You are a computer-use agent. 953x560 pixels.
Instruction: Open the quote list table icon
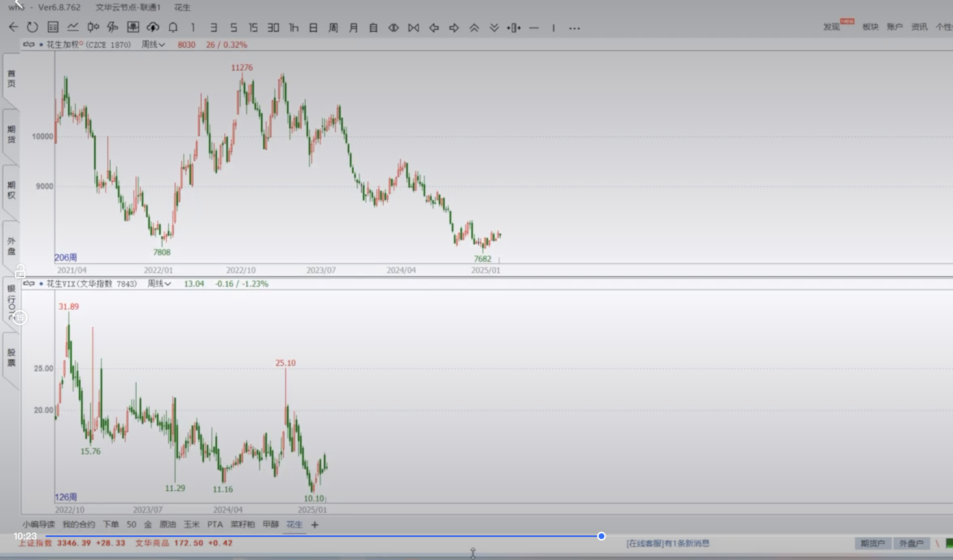[x=53, y=27]
